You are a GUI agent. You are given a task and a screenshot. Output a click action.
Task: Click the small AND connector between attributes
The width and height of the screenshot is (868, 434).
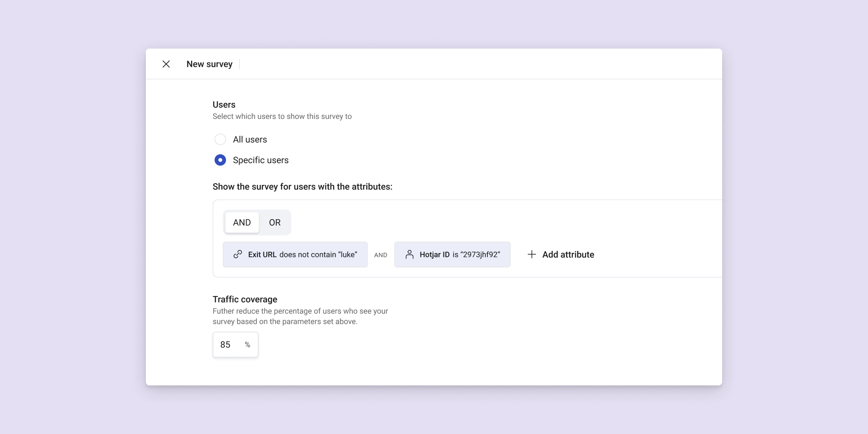[381, 255]
